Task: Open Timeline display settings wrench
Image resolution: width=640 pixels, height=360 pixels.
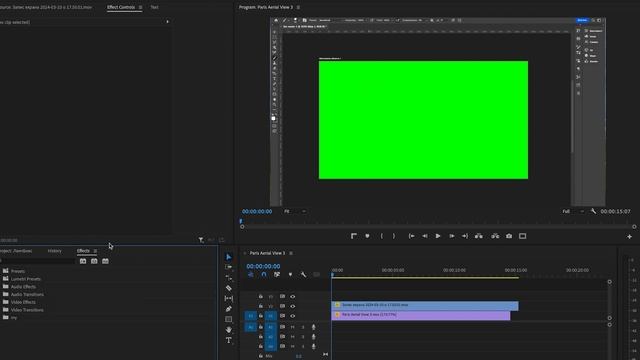Action: 303,275
